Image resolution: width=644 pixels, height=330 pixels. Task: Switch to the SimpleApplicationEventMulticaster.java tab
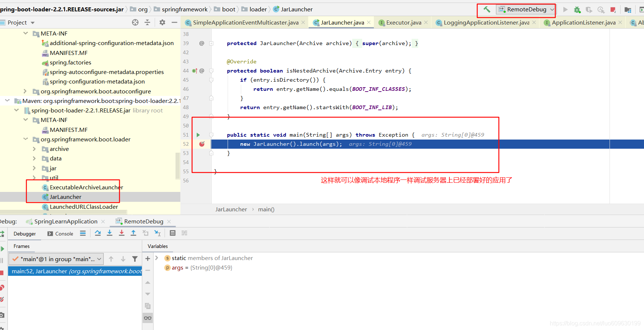pyautogui.click(x=246, y=22)
